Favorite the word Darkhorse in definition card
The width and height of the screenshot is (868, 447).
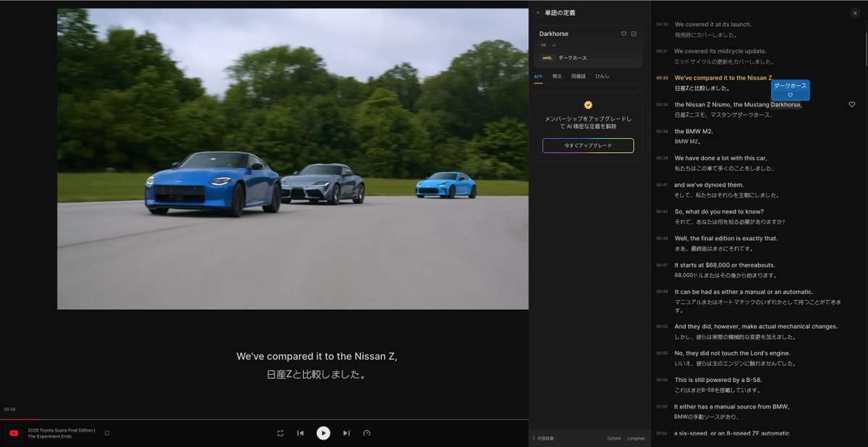[x=624, y=34]
